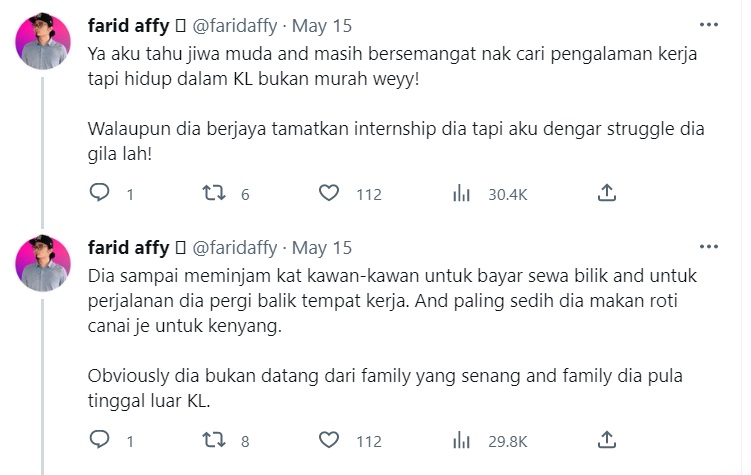
Task: Click @faridaffy handle in first tweet
Action: click(236, 24)
